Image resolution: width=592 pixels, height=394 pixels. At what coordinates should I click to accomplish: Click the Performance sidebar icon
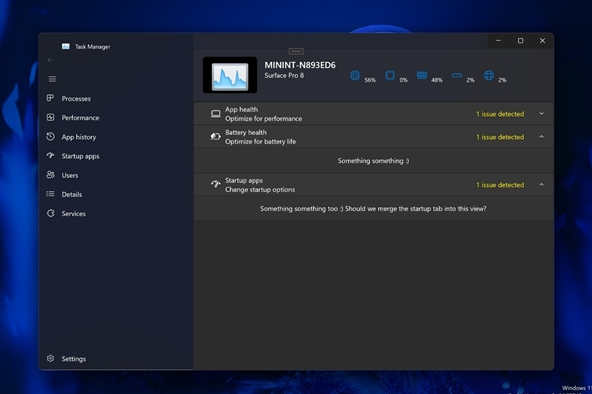[50, 117]
